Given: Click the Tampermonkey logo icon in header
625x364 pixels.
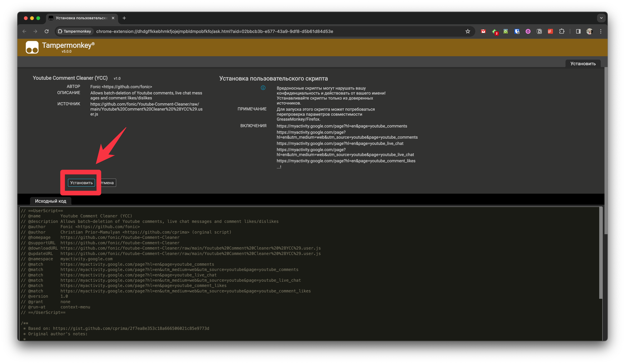Looking at the screenshot, I should (32, 47).
